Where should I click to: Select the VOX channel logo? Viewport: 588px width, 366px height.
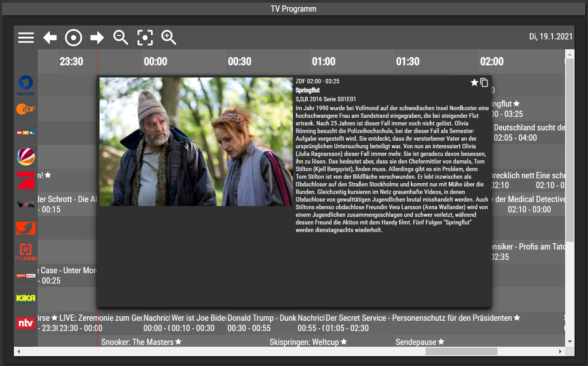click(x=26, y=204)
